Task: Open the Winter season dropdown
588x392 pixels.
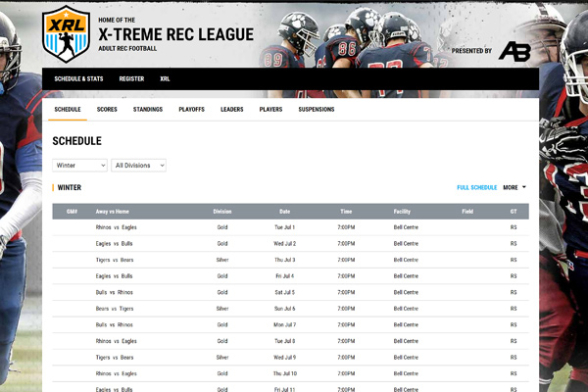Action: click(79, 166)
